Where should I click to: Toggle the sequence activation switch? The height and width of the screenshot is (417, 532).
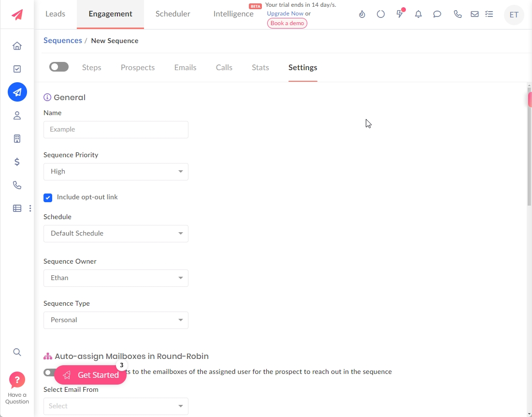(x=59, y=67)
